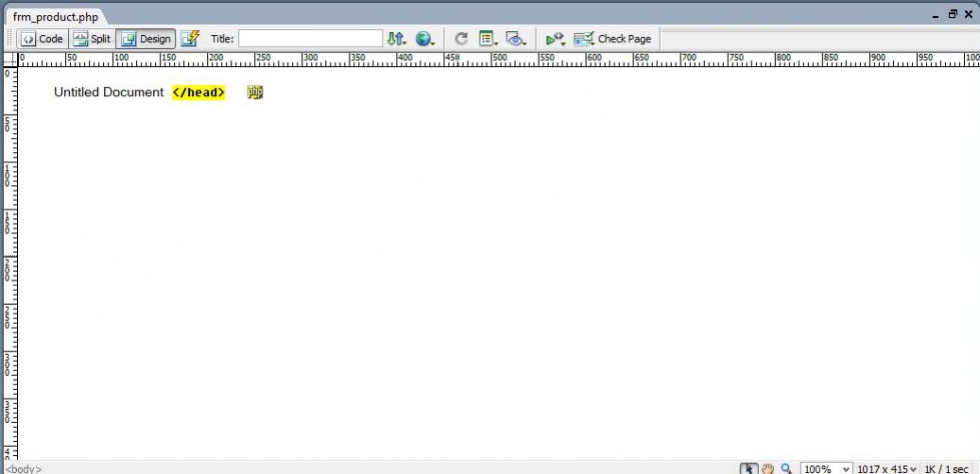
Task: Open File Management menu icon
Action: [396, 39]
